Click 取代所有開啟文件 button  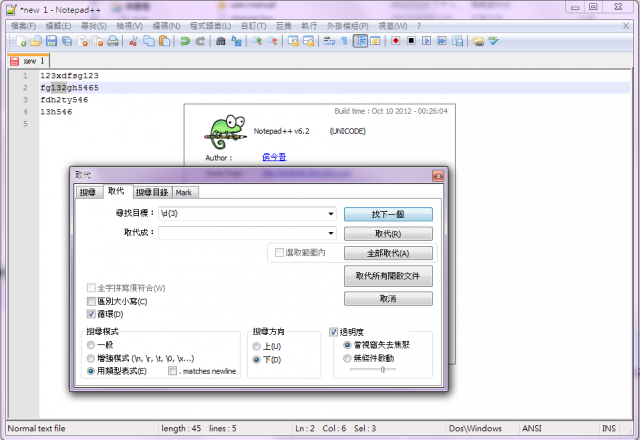(x=388, y=276)
